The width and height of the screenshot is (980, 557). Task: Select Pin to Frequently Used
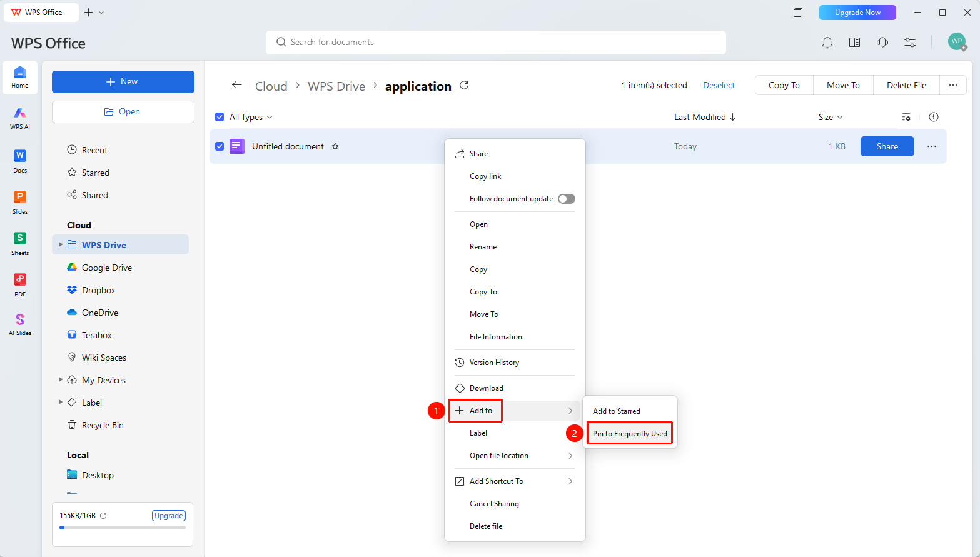pyautogui.click(x=630, y=434)
